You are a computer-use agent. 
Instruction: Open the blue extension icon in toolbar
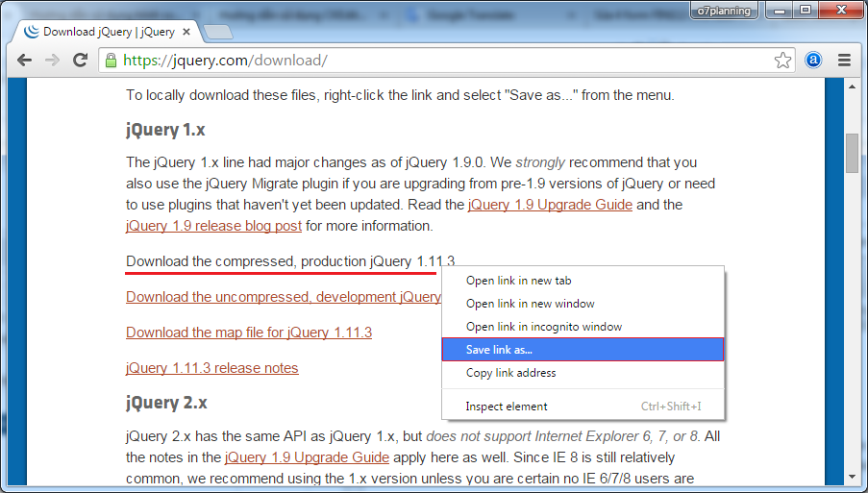813,60
